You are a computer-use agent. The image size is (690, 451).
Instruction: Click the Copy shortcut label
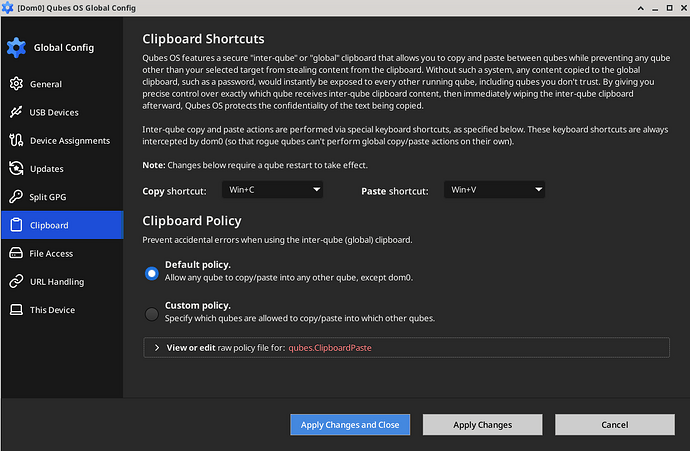(x=174, y=191)
